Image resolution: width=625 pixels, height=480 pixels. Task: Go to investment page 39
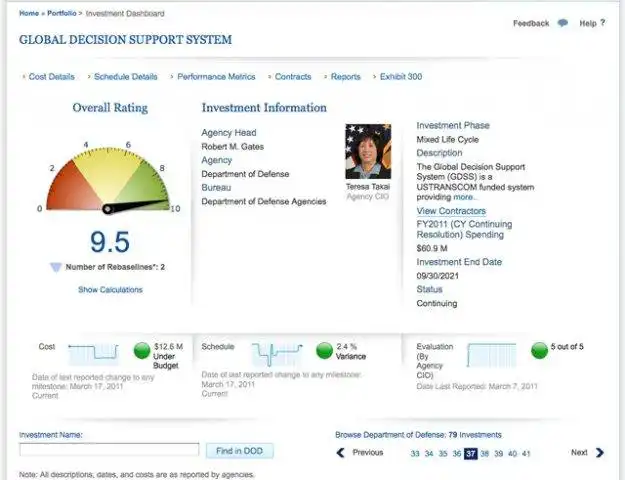point(499,454)
